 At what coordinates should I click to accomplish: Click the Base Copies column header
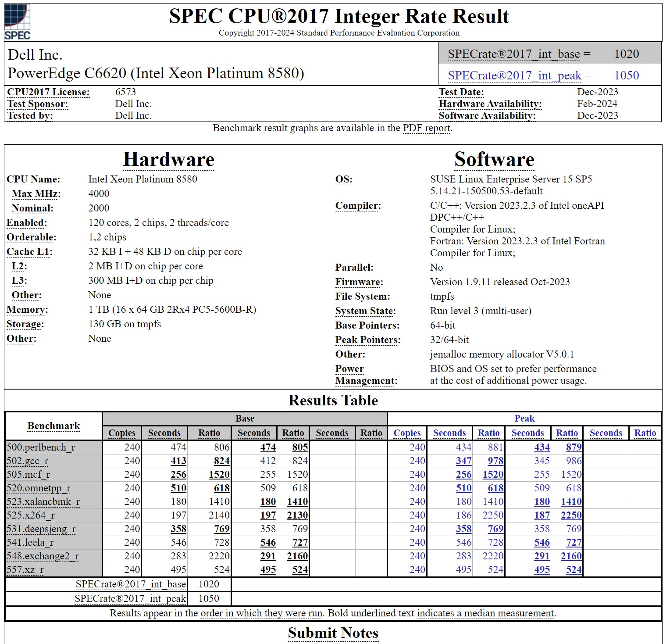(122, 433)
